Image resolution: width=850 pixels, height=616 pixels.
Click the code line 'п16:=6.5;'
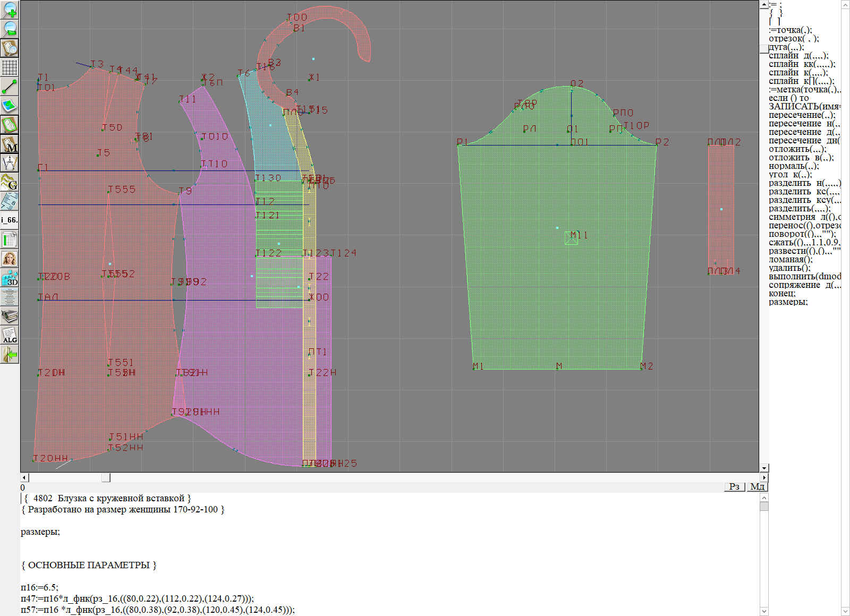[x=40, y=587]
